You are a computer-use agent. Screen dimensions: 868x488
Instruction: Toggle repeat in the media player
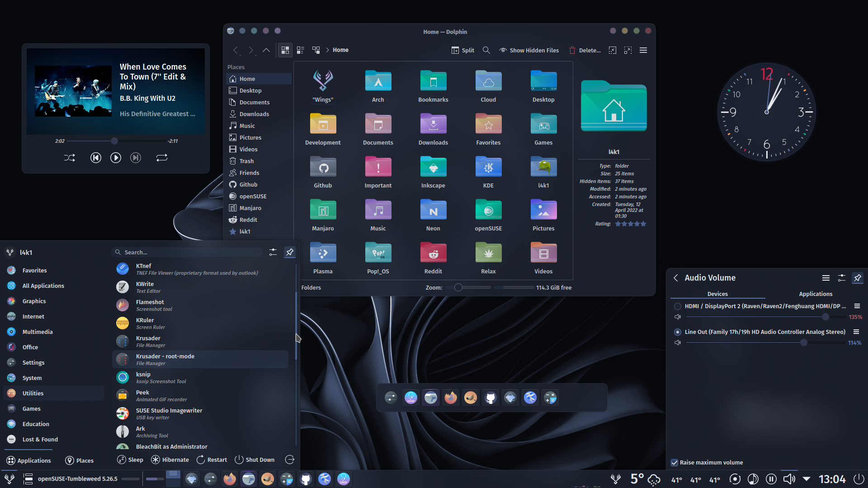point(162,158)
